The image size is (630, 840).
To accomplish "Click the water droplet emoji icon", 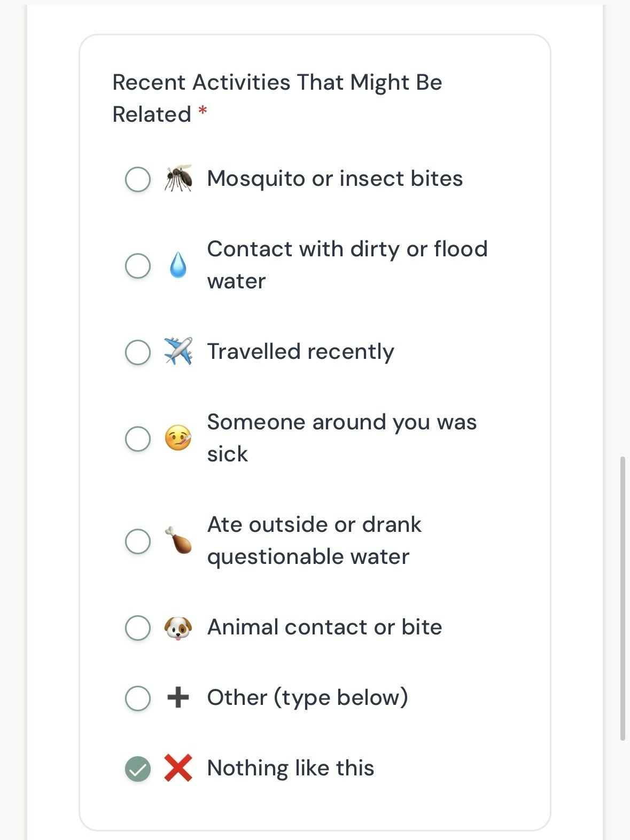I will (x=178, y=265).
